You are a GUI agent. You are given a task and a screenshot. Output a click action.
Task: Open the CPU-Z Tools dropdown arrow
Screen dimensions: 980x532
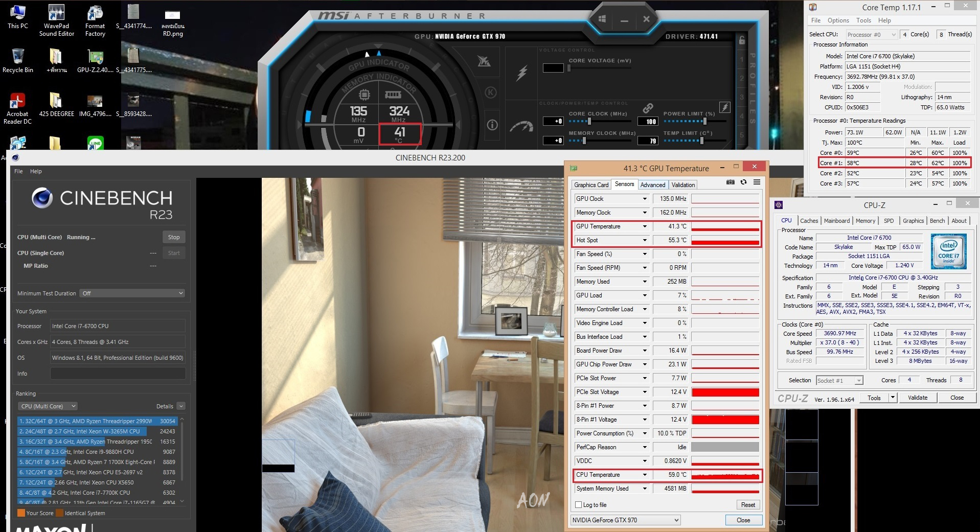click(x=893, y=398)
